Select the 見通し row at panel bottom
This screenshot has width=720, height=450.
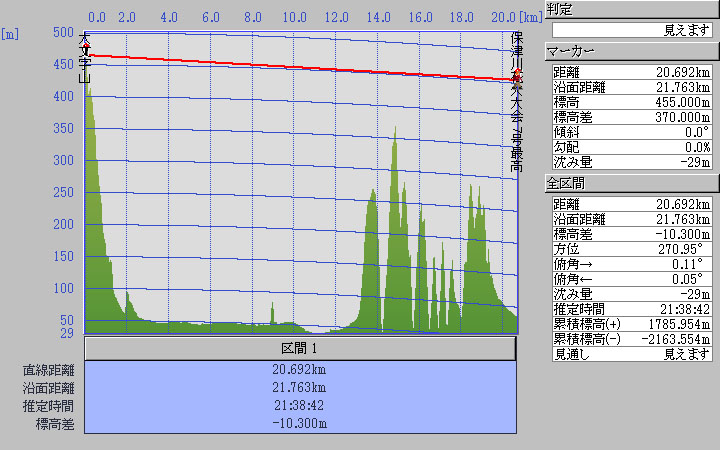[632, 353]
